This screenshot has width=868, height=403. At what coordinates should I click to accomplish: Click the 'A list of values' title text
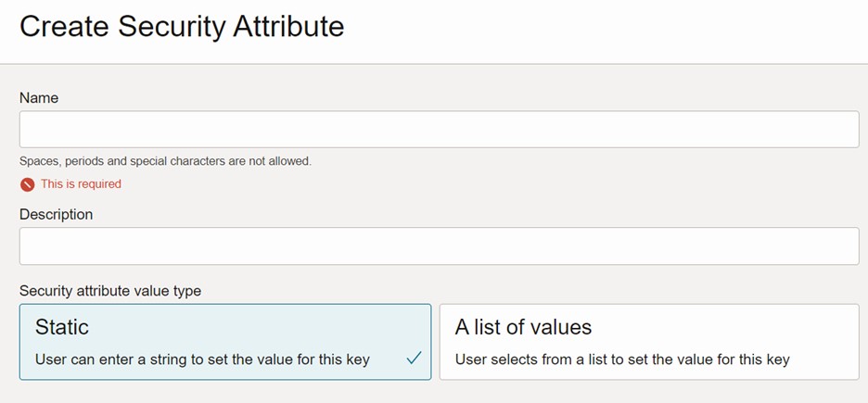(523, 327)
